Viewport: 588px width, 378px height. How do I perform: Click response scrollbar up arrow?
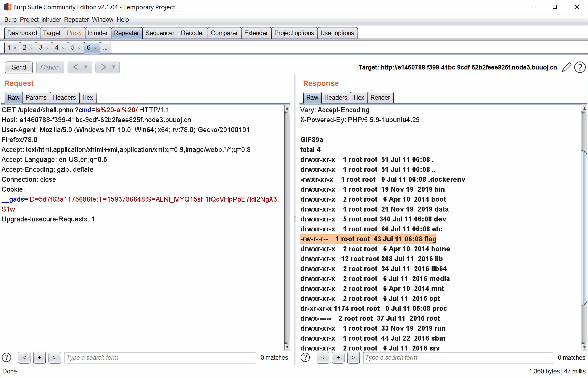point(584,108)
